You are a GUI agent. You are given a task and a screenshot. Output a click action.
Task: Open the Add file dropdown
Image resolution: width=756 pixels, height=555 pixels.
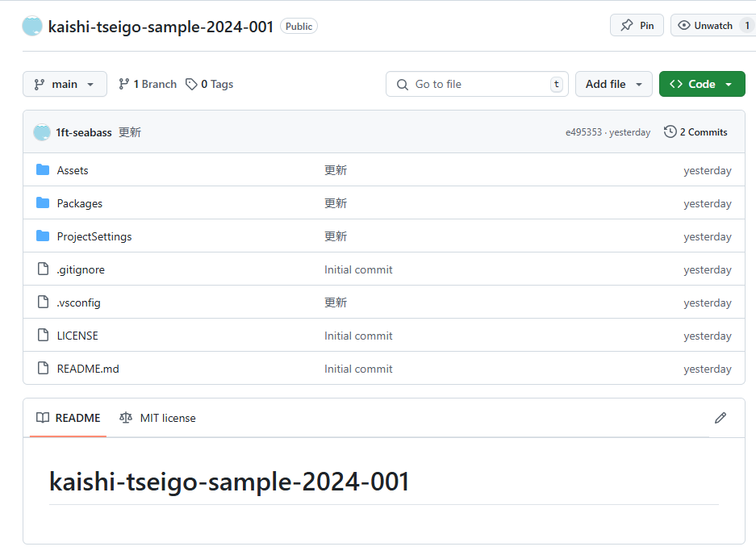613,84
